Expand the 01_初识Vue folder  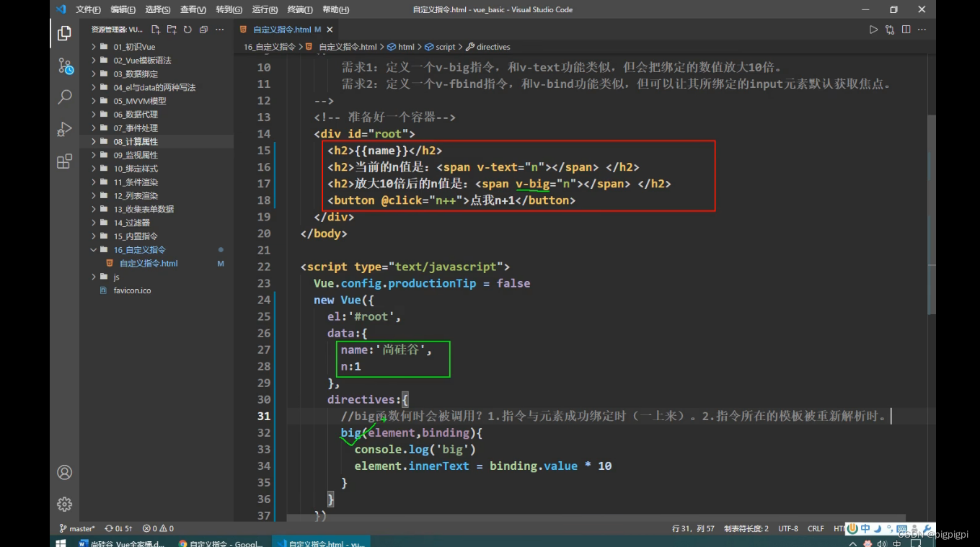tap(156, 47)
